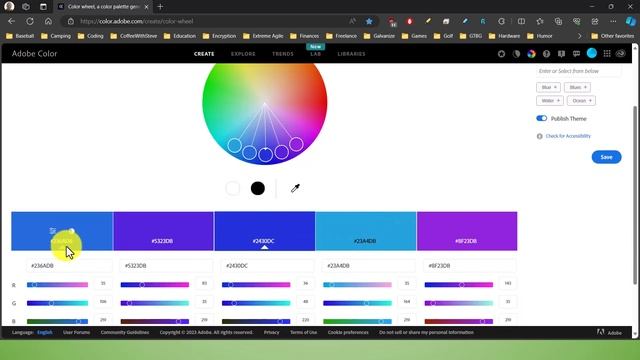
Task: Open split screen browser icon
Action: click(521, 21)
